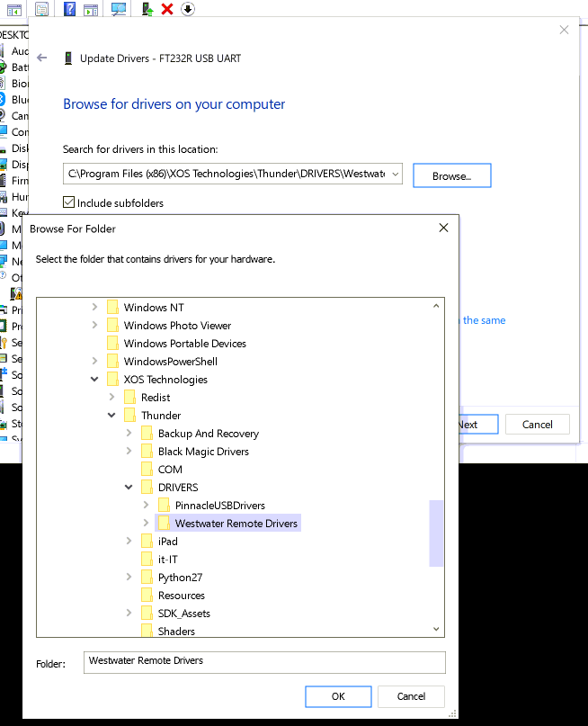Image resolution: width=588 pixels, height=726 pixels.
Task: Collapse the DRIVERS folder node
Action: (129, 488)
